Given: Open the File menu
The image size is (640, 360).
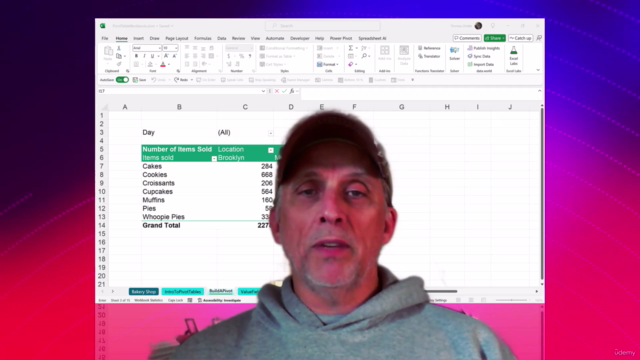Looking at the screenshot, I should [x=105, y=38].
